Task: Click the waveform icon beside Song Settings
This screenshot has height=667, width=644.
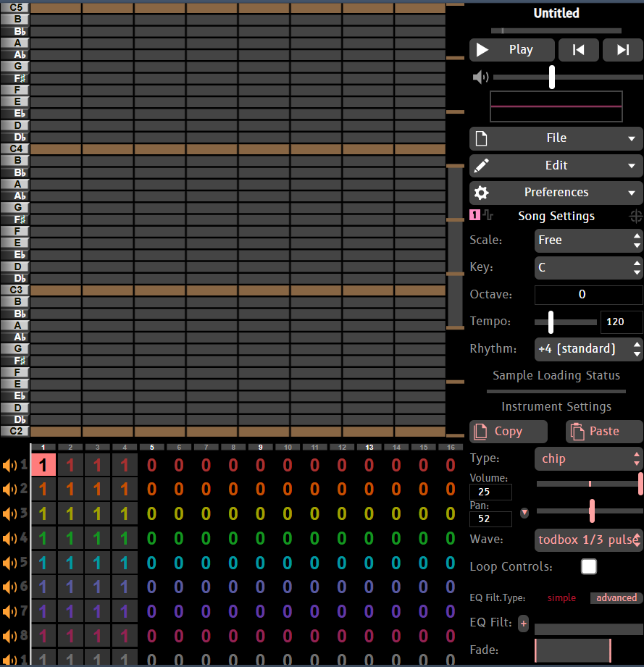Action: pyautogui.click(x=488, y=215)
